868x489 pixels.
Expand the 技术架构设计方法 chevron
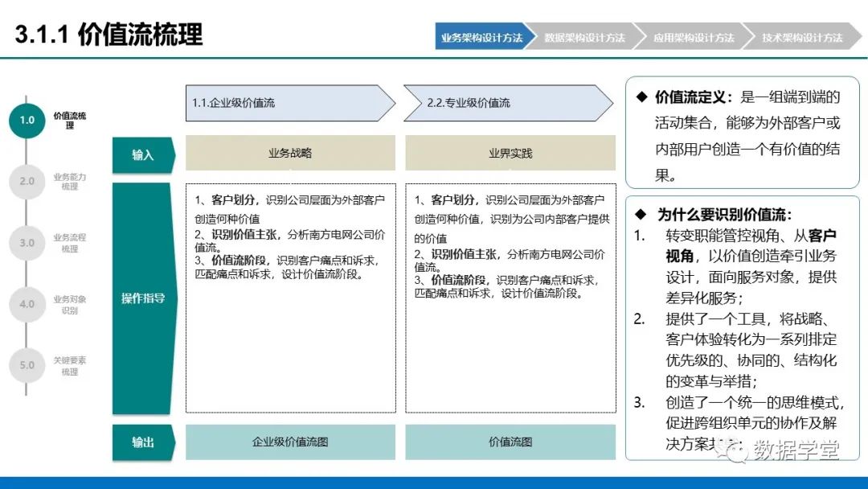804,37
